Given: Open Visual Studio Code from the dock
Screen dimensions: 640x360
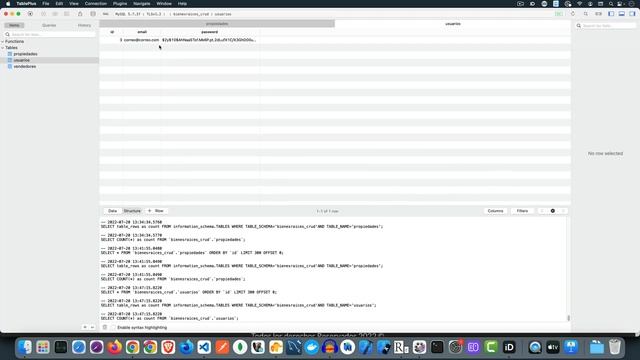Looking at the screenshot, I should 204,347.
